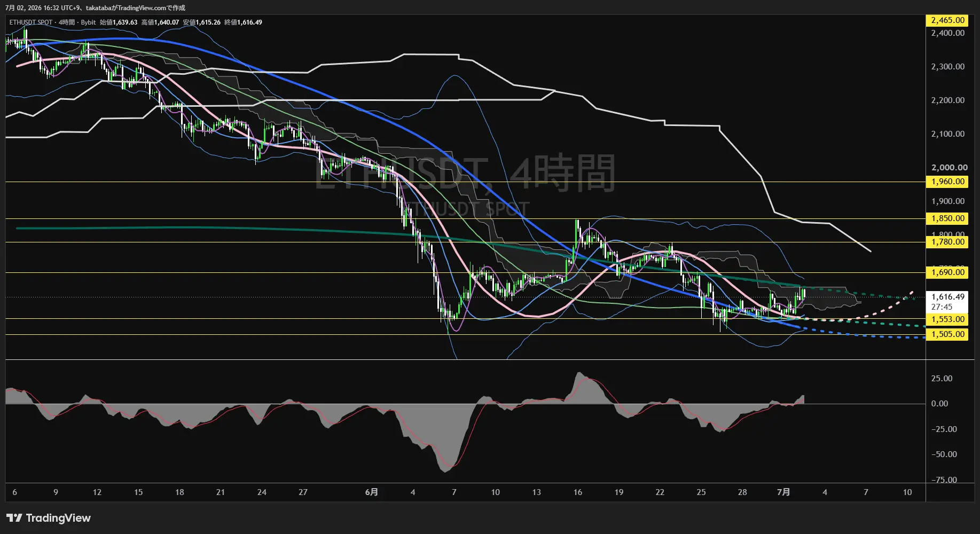Click date 25 on the time axis
Screen dimensions: 980x534
[701, 492]
